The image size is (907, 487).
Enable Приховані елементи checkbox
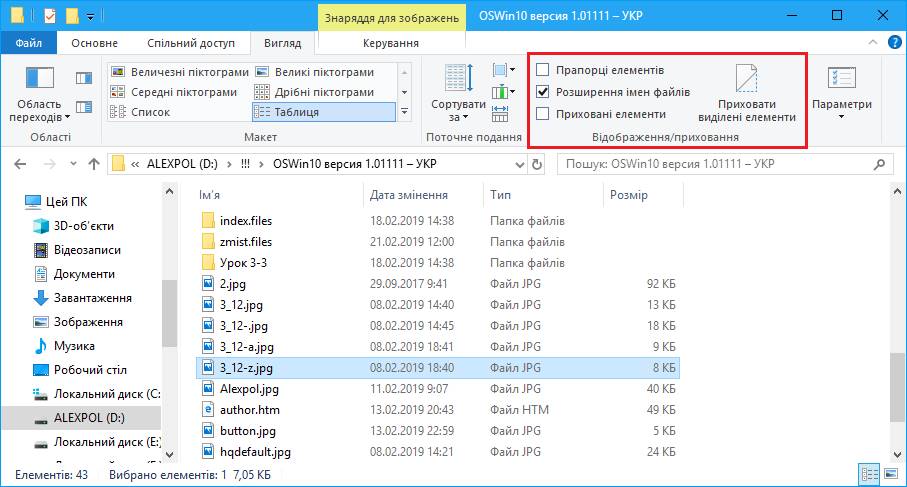coord(543,114)
